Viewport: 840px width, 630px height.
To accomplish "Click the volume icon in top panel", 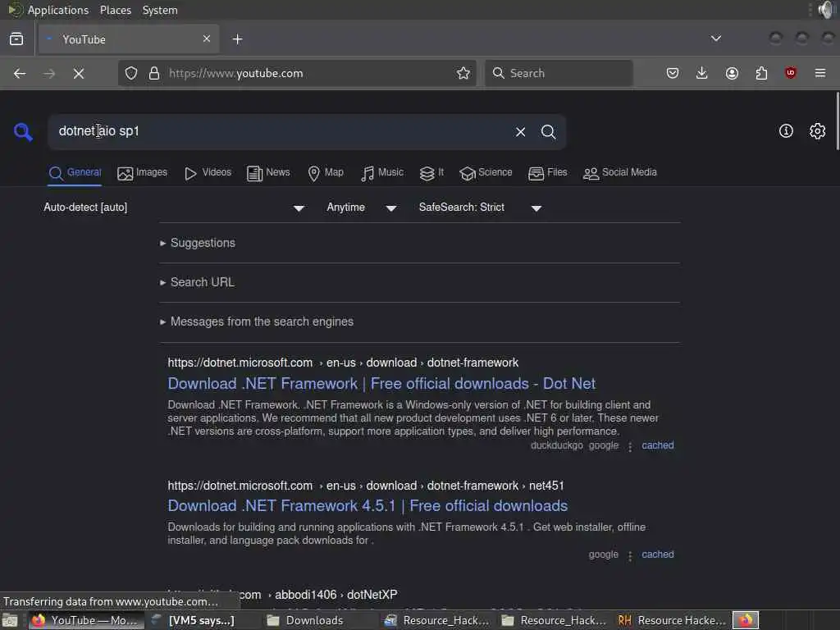I will [826, 10].
